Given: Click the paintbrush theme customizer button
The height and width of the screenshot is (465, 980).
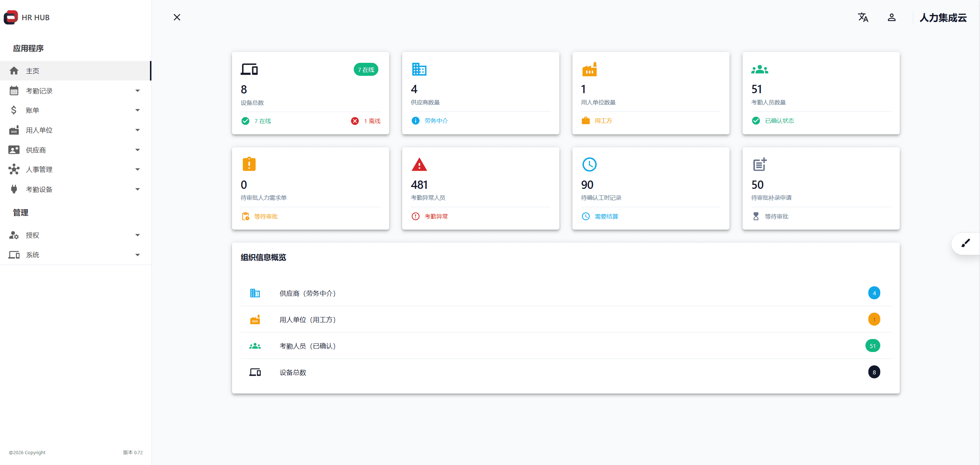Looking at the screenshot, I should pyautogui.click(x=965, y=243).
